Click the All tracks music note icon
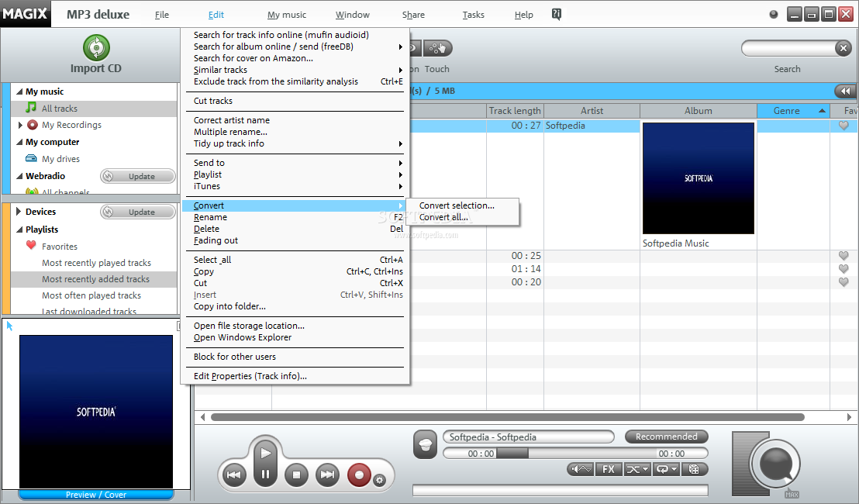 tap(31, 107)
